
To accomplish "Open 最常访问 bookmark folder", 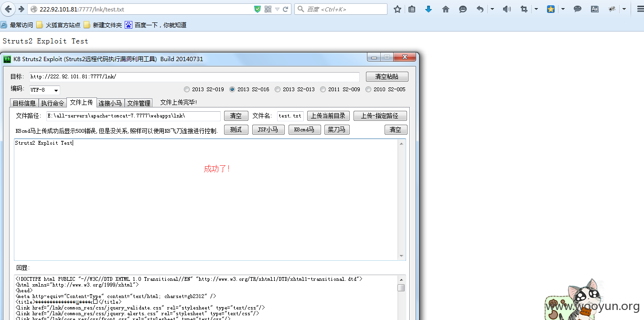I will 17,25.
